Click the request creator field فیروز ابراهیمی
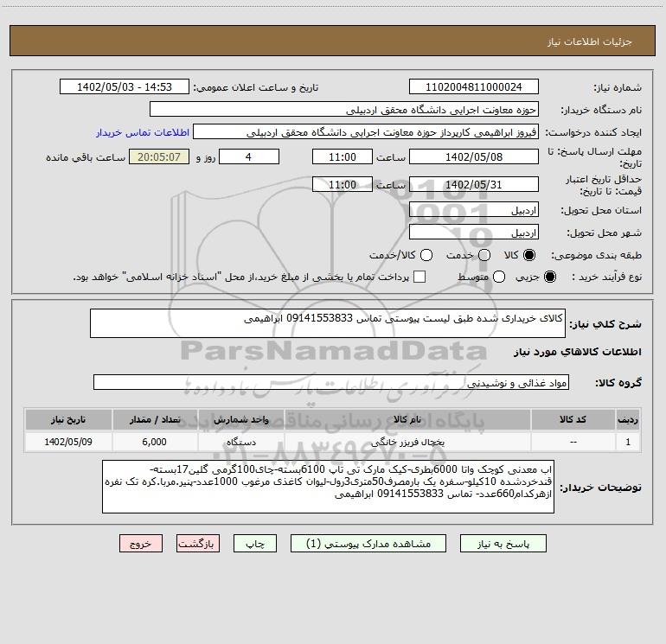 click(366, 132)
